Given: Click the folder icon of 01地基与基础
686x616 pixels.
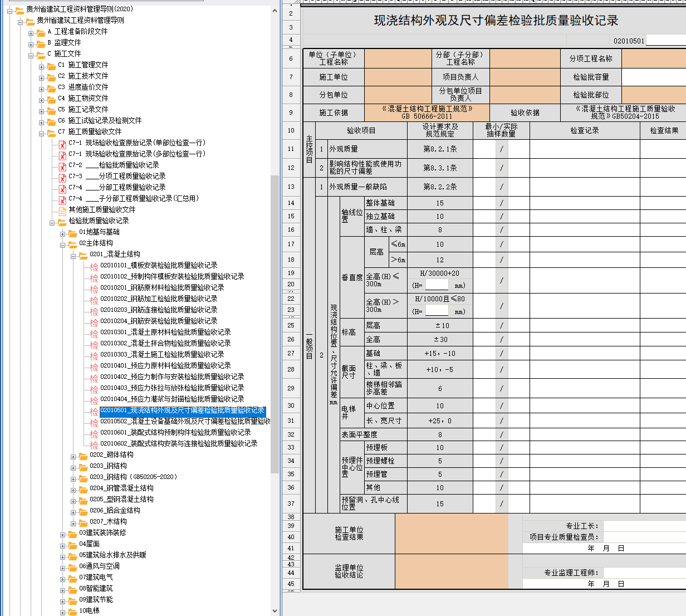Looking at the screenshot, I should pyautogui.click(x=72, y=233).
